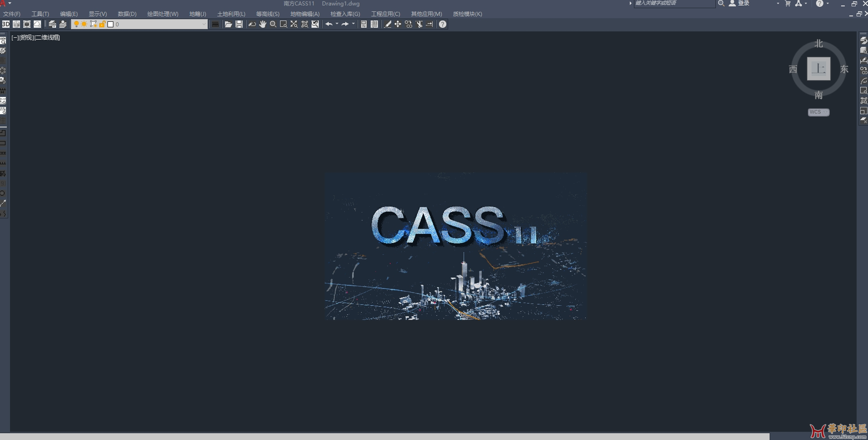Click 南 on the ViewCube compass

pos(819,95)
